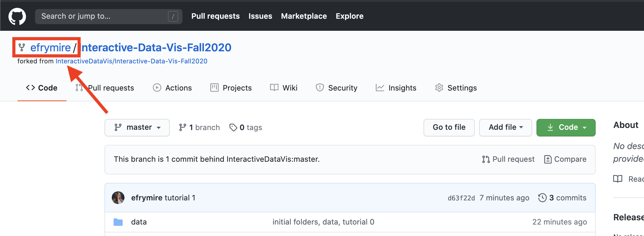Open the Security tab

point(336,88)
